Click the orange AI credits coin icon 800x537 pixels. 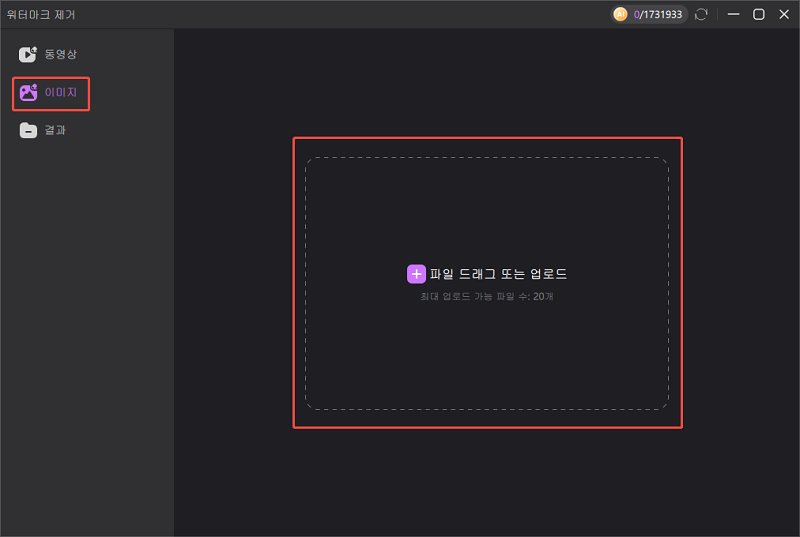[621, 14]
